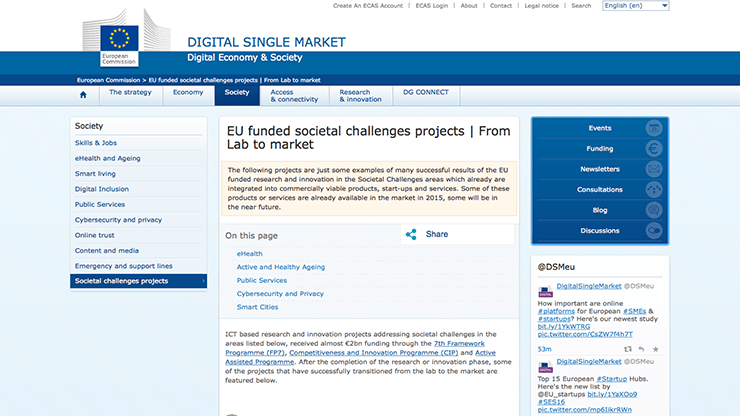This screenshot has width=740, height=416.
Task: Open the Legal notice link
Action: coord(541,6)
